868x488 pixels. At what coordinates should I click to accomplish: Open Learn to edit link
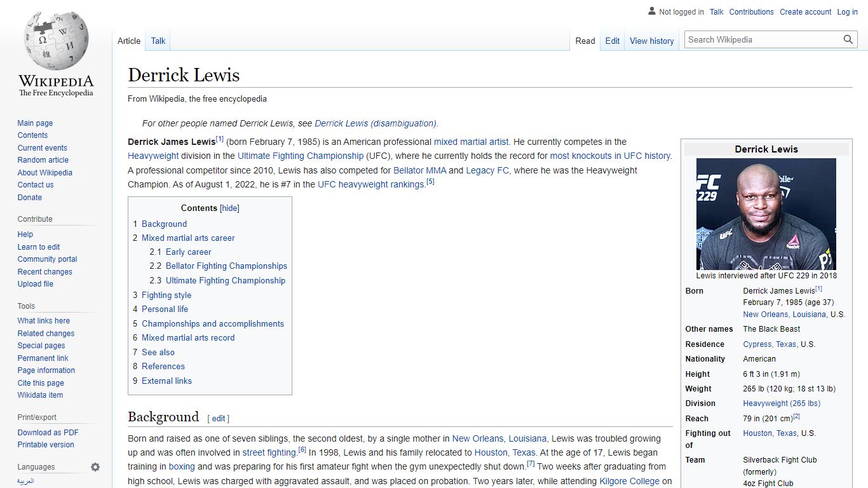[39, 247]
